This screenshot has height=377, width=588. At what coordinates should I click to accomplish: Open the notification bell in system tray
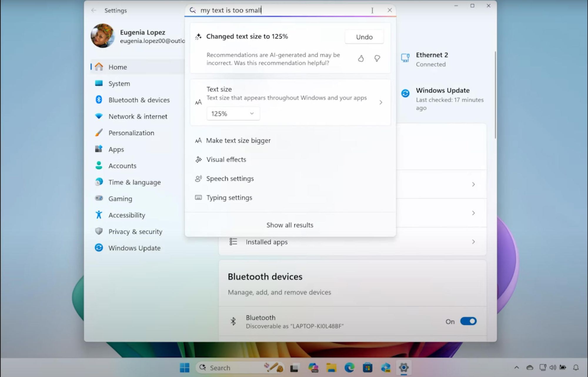click(576, 367)
